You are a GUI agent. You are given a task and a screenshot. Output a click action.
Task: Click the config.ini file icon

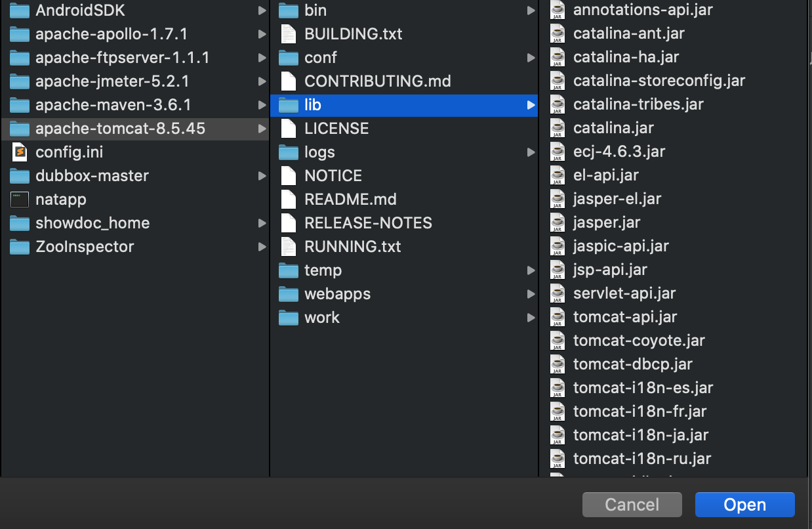click(x=20, y=152)
